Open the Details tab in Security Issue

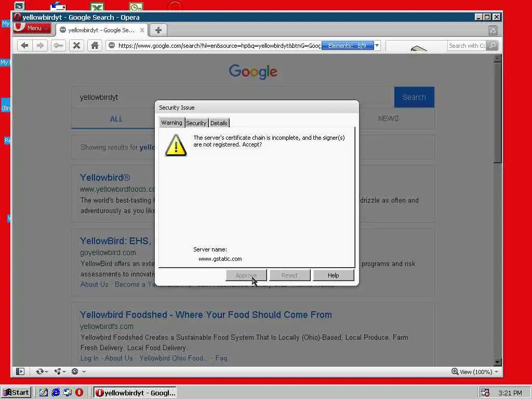tap(219, 123)
